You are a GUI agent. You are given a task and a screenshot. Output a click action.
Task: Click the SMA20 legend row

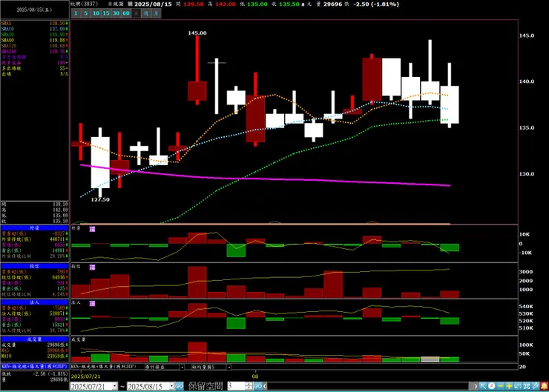click(x=35, y=35)
